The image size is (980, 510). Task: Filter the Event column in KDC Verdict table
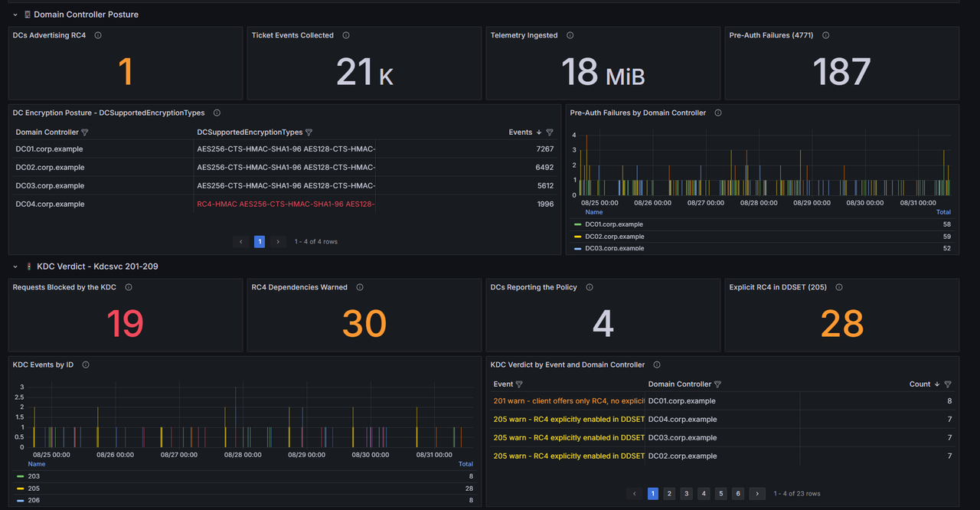(x=519, y=384)
